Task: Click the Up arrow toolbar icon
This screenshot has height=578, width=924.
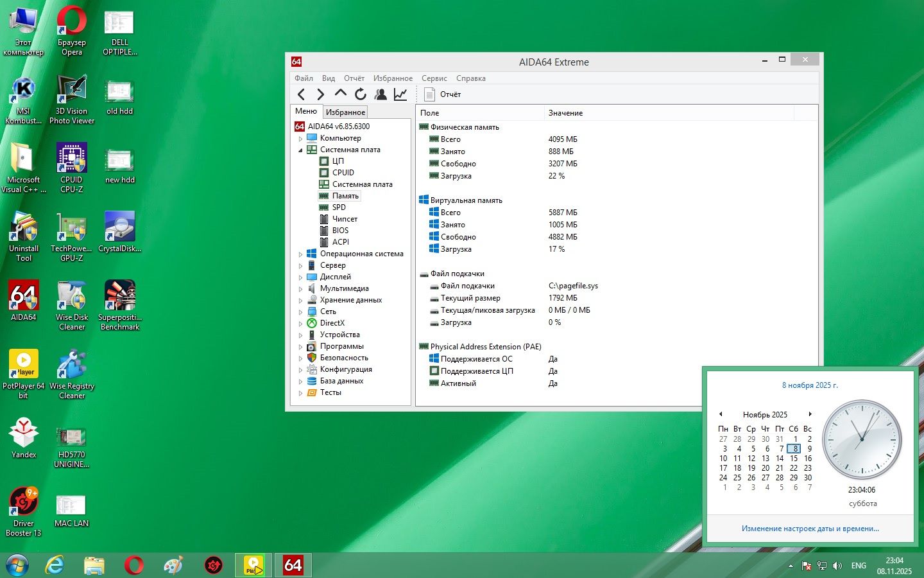Action: coord(341,94)
